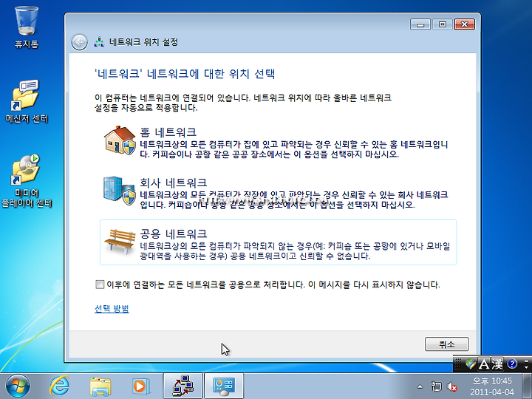Screen dimensions: 532x399
Task: Open the clock showing 오후 10:45
Action: (x=492, y=386)
